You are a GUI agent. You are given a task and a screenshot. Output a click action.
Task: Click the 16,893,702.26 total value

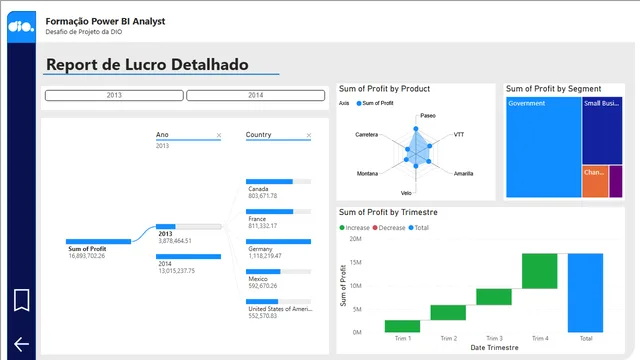click(87, 256)
